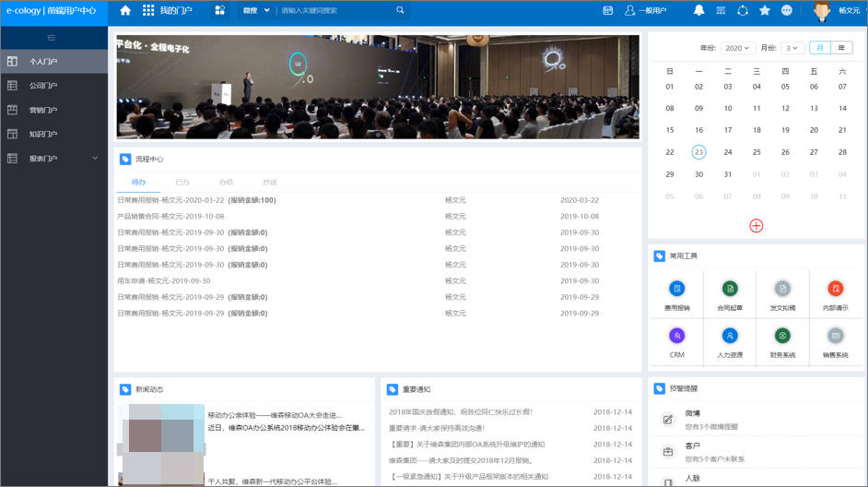This screenshot has height=487, width=868.
Task: Open the 费用报销 tool icon
Action: point(677,289)
